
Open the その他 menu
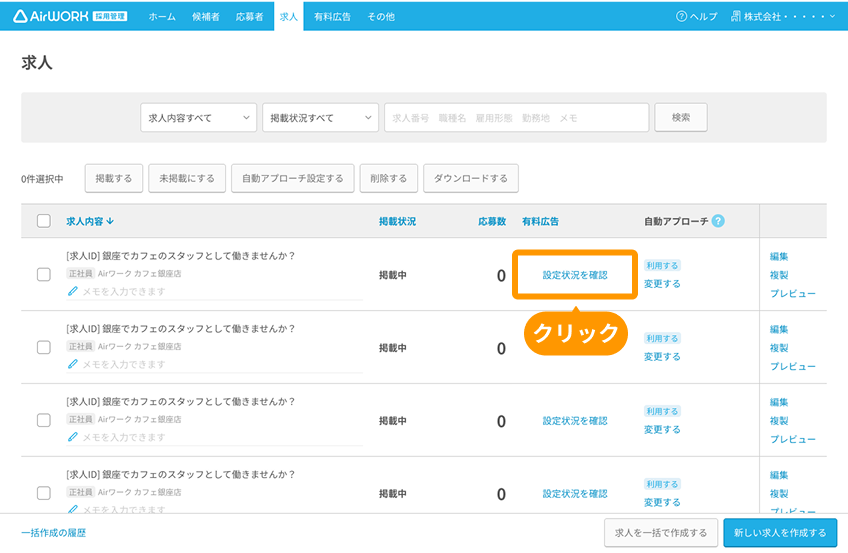[x=381, y=17]
